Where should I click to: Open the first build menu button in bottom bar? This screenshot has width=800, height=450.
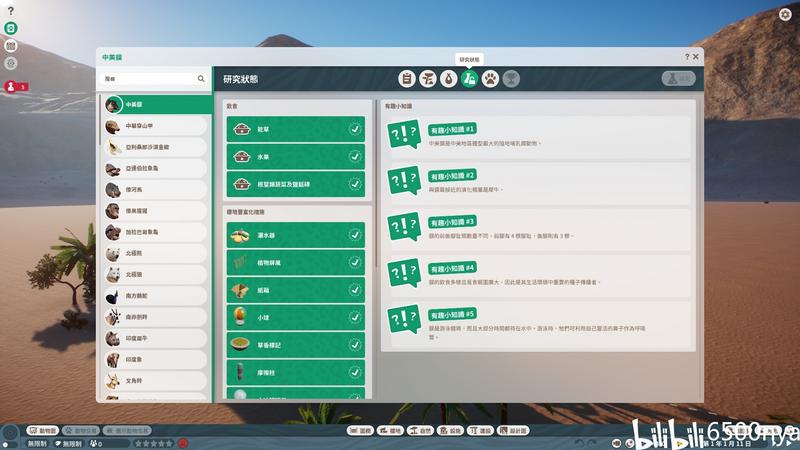(x=360, y=431)
